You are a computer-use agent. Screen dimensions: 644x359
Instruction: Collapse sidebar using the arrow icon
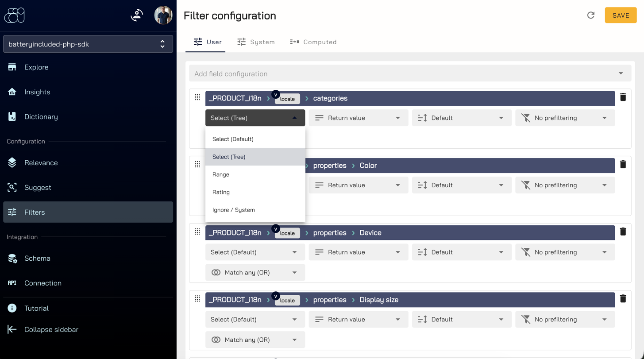point(12,329)
